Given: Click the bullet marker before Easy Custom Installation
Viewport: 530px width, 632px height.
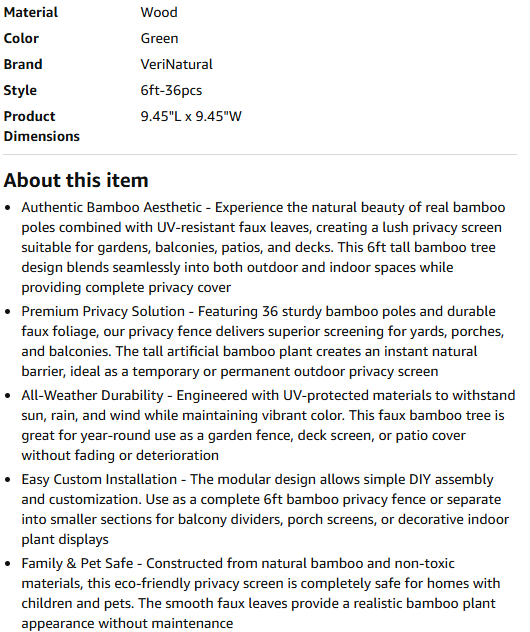Looking at the screenshot, I should click(8, 480).
